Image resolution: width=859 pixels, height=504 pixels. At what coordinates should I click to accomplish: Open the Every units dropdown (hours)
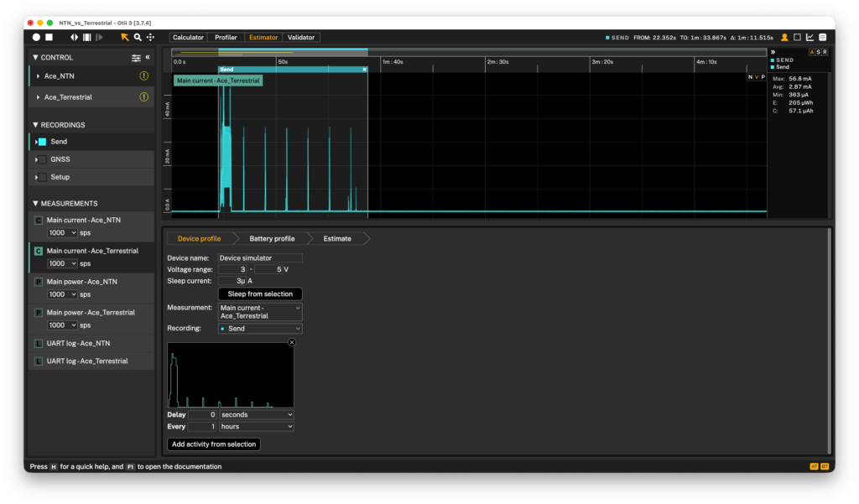(x=257, y=427)
